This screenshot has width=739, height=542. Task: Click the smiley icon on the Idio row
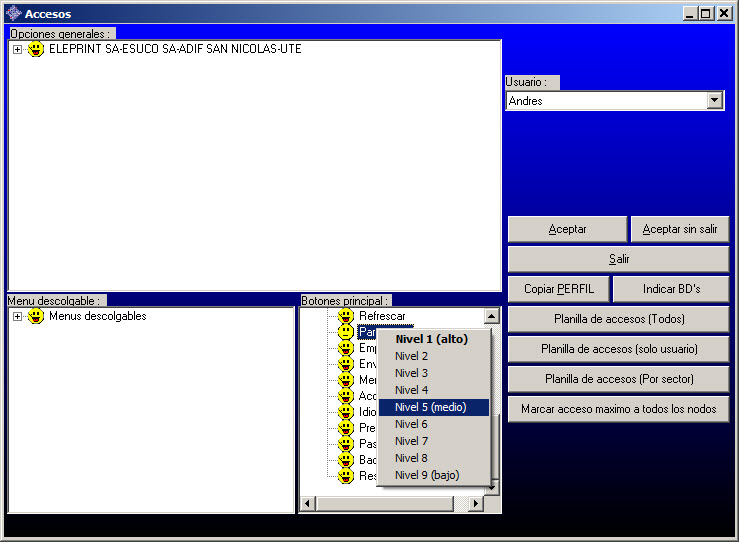[x=346, y=412]
